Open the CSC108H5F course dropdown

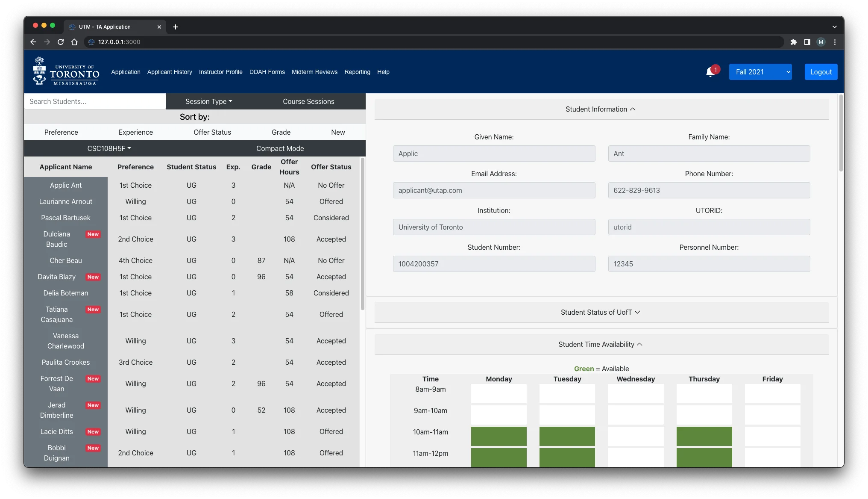coord(109,148)
